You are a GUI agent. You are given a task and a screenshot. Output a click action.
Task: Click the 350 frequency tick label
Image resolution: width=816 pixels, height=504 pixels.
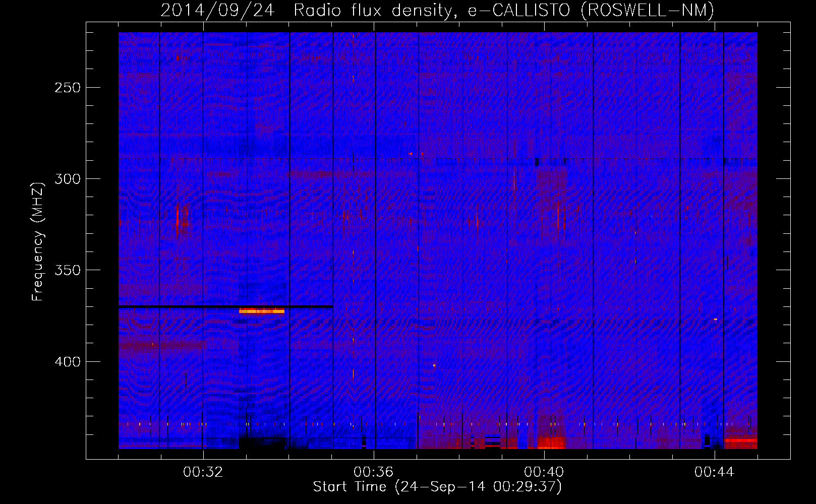coord(68,270)
